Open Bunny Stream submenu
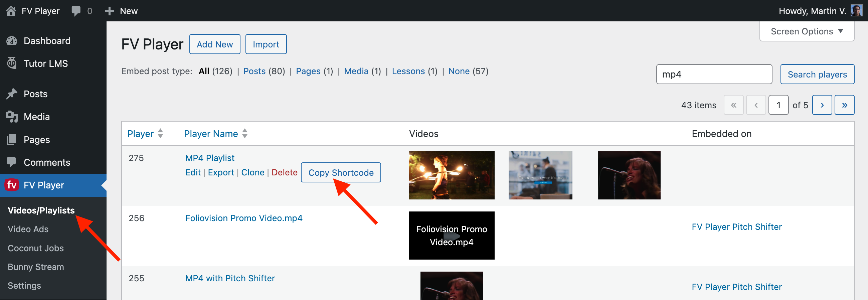Image resolution: width=868 pixels, height=300 pixels. pos(36,267)
